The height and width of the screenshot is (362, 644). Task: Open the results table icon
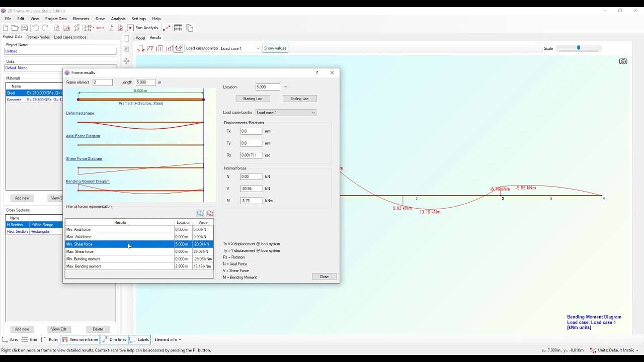[x=178, y=28]
